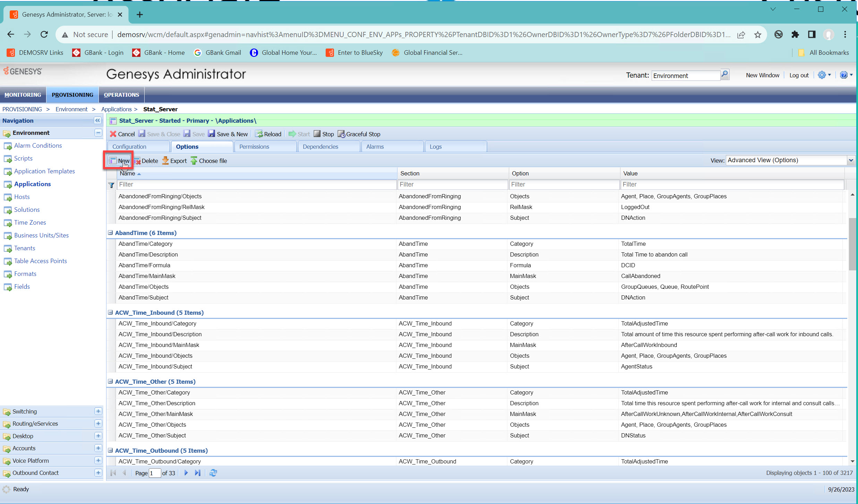858x504 pixels.
Task: Click the Value column filter field
Action: [x=732, y=184]
